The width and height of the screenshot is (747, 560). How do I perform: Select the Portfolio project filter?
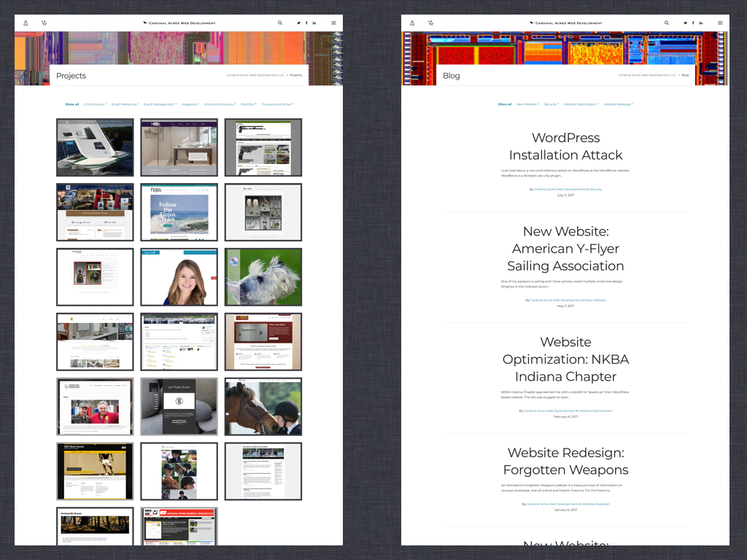click(x=248, y=104)
